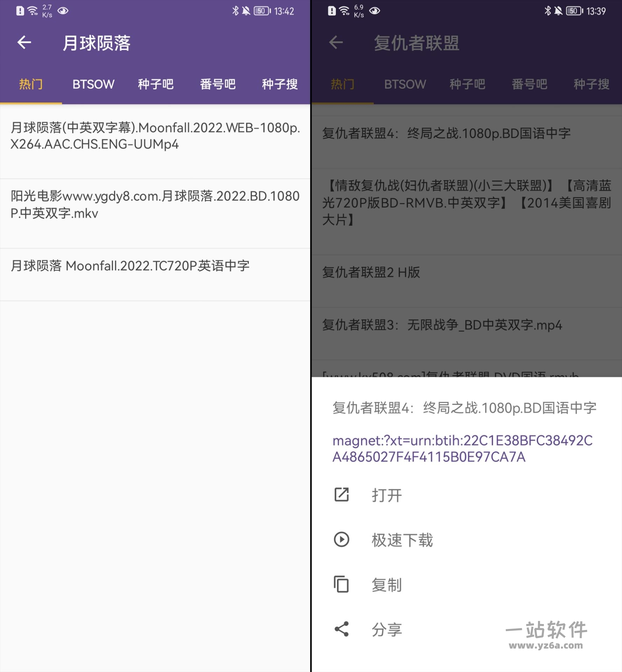Tap dimmed list row 复仇者联盟4：终局之战.1080p.BD国语中字
This screenshot has height=672, width=622.
[467, 142]
